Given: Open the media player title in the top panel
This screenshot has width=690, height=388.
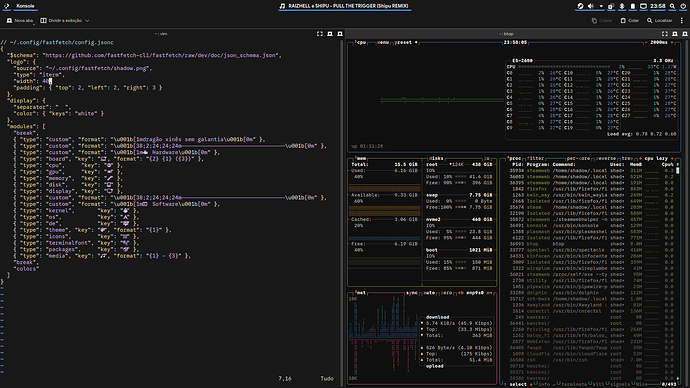Looking at the screenshot, I should 345,6.
